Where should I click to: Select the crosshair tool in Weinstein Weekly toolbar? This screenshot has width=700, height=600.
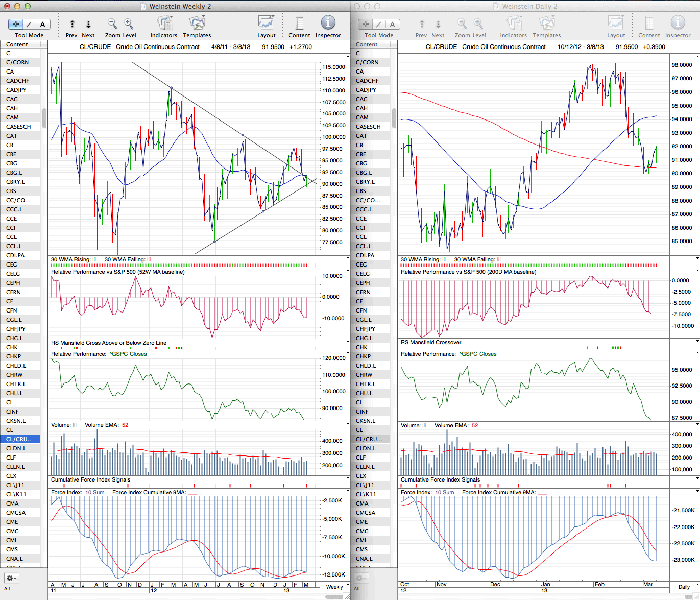tap(16, 24)
